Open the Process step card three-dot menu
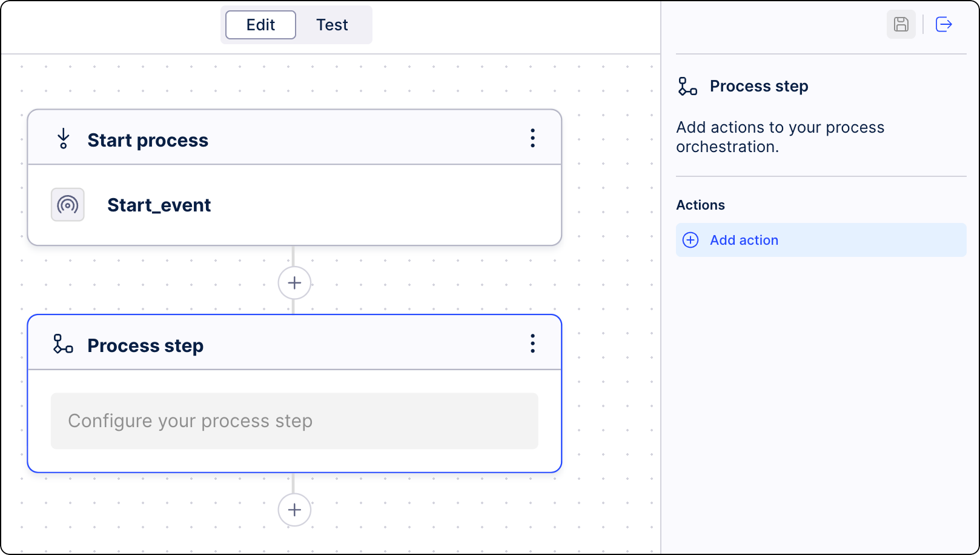This screenshot has height=555, width=980. pos(532,344)
